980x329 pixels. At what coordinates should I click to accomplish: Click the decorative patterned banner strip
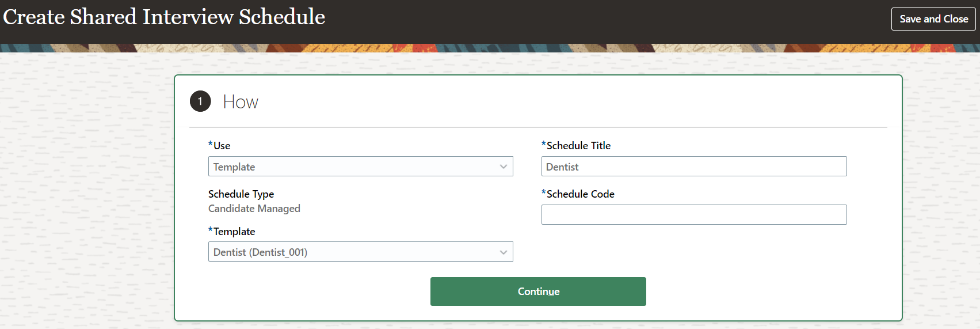coord(489,48)
